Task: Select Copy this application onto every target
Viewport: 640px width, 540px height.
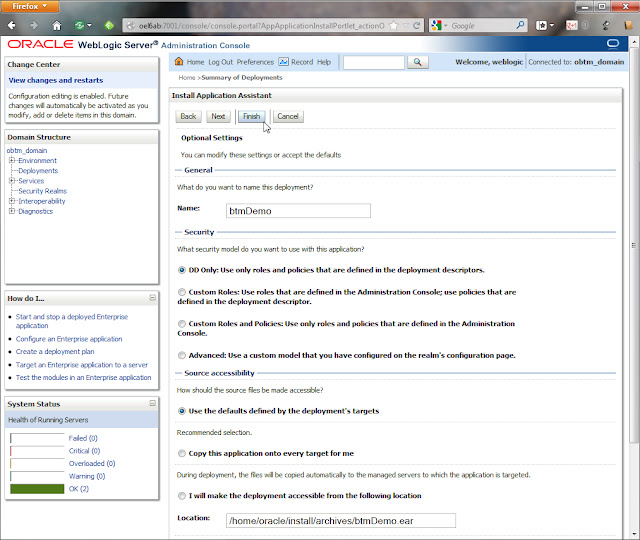Action: [x=182, y=453]
